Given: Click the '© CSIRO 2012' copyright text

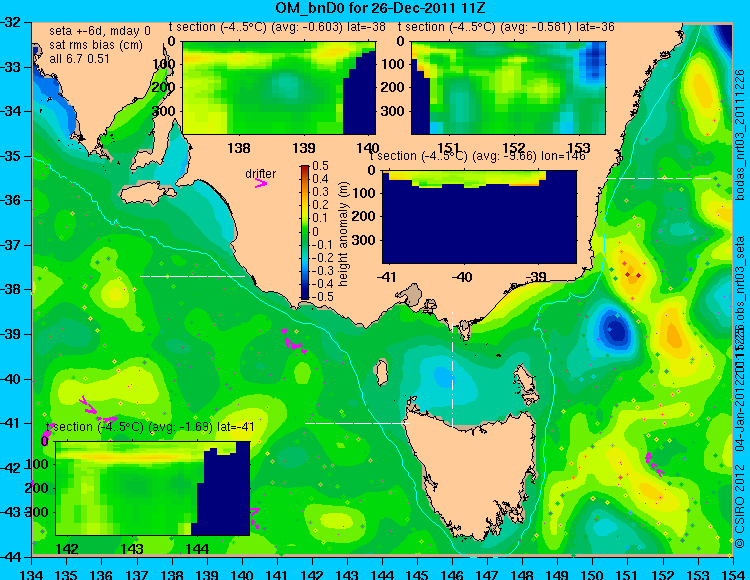Looking at the screenshot, I should [739, 507].
